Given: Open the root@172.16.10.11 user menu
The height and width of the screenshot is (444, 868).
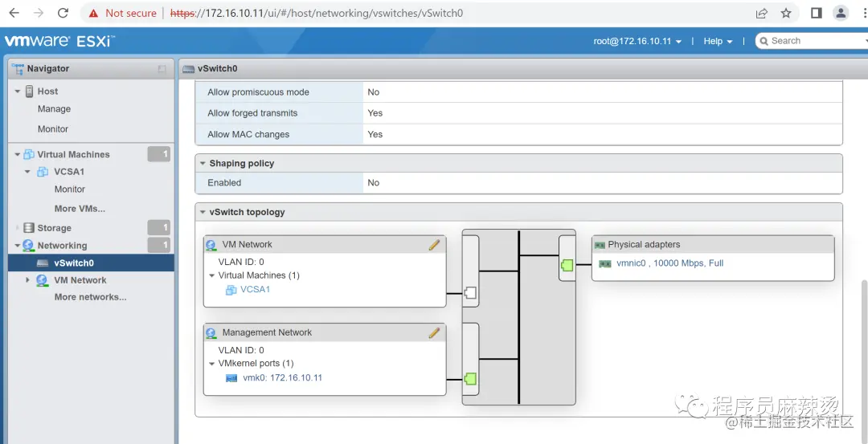Looking at the screenshot, I should [x=637, y=42].
